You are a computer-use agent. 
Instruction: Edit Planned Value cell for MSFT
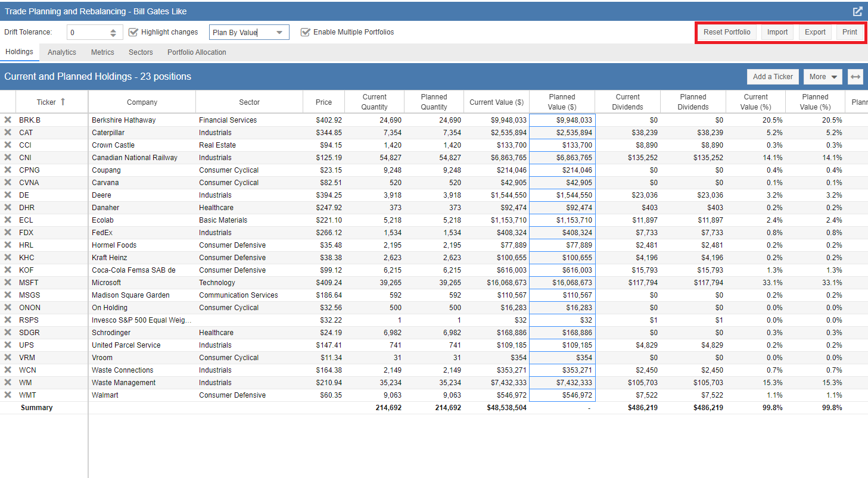coord(562,282)
